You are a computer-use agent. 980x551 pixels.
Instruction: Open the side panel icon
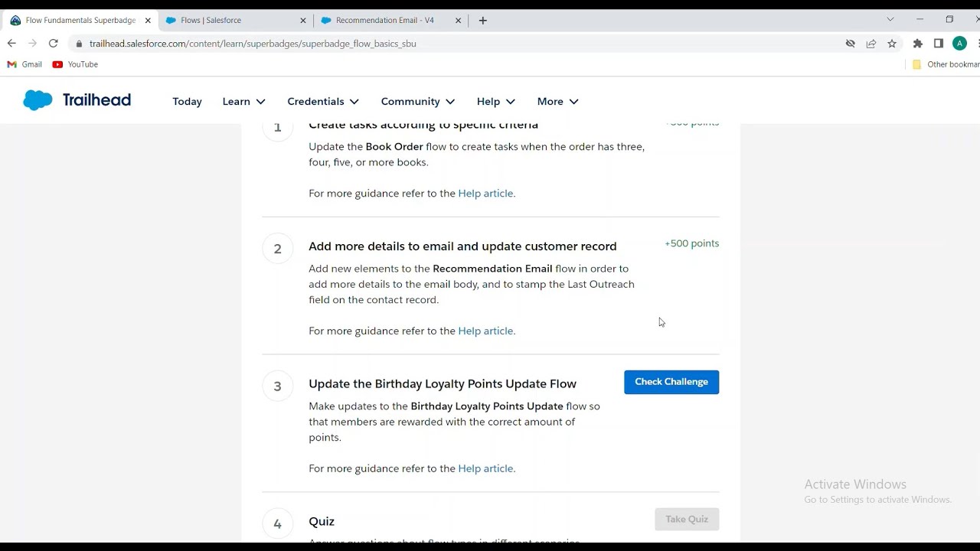coord(939,44)
